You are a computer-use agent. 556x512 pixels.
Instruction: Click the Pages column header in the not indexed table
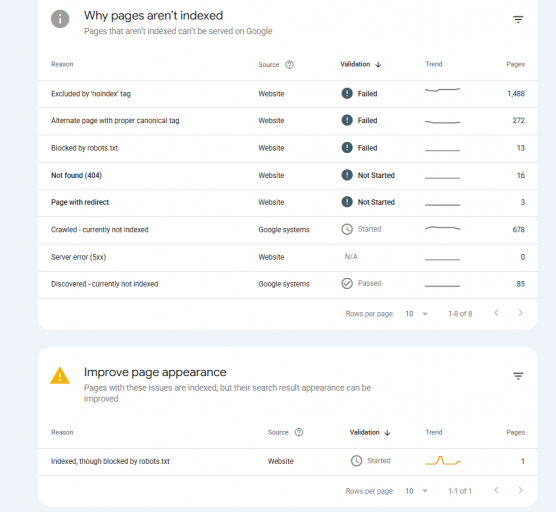(x=516, y=64)
